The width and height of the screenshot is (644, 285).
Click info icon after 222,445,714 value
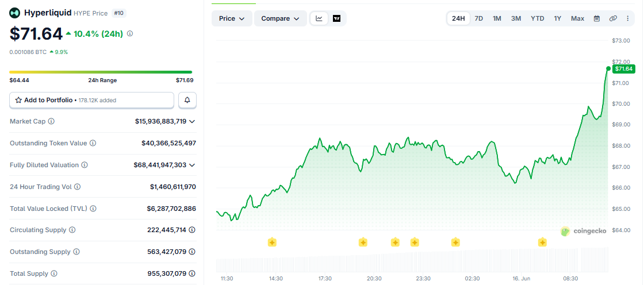(192, 230)
